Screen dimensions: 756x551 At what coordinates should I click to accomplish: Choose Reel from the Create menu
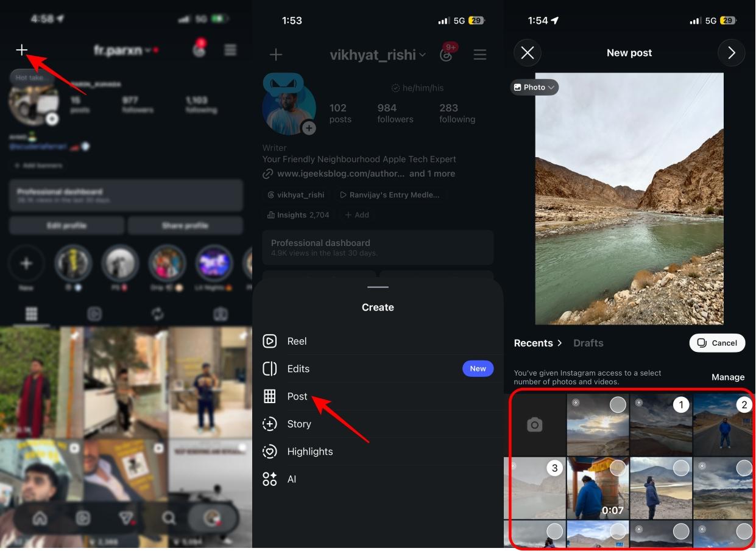point(378,341)
